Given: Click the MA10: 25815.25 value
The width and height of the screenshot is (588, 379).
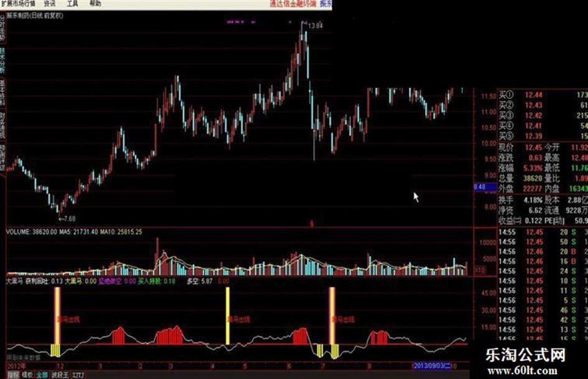Looking at the screenshot, I should pos(121,232).
